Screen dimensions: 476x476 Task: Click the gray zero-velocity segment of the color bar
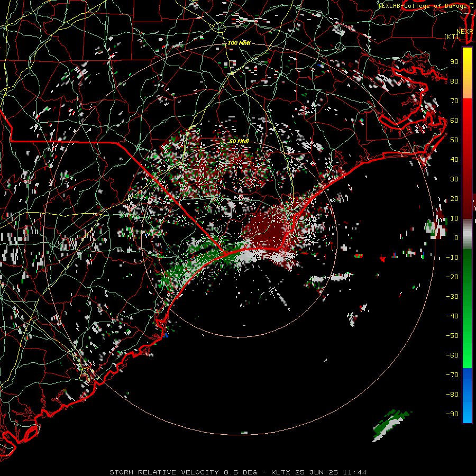467,234
